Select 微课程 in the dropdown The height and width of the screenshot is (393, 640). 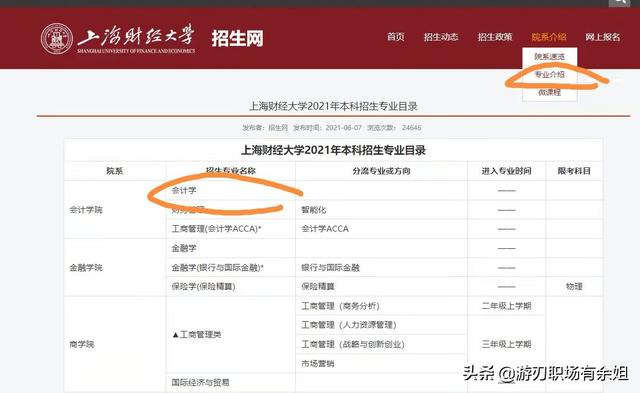pos(549,92)
